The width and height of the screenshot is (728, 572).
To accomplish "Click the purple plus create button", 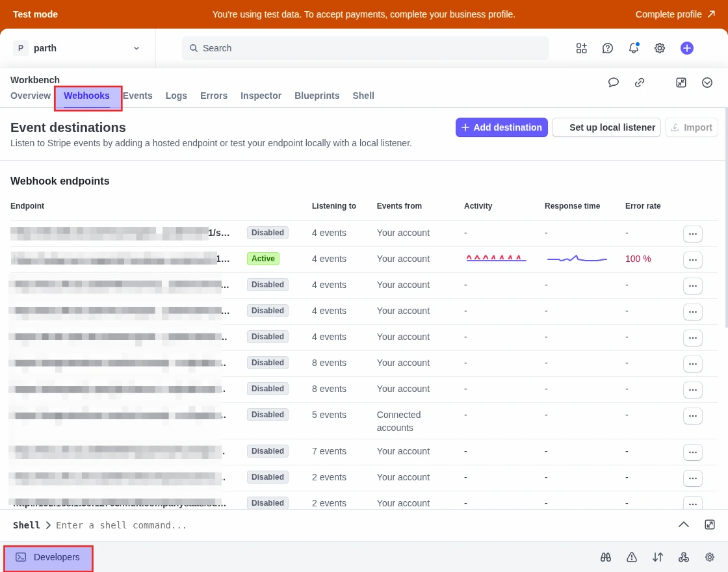I will 687,48.
